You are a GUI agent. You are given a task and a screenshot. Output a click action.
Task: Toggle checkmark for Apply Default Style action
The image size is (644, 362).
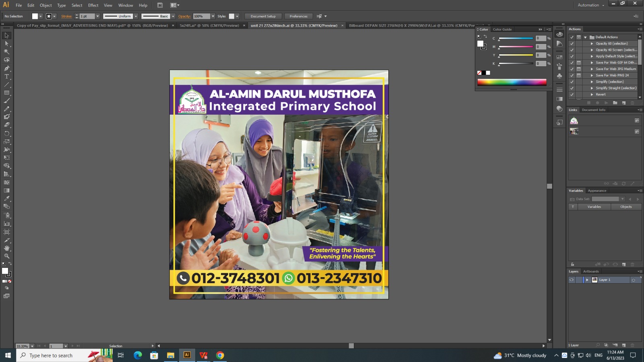click(x=572, y=56)
